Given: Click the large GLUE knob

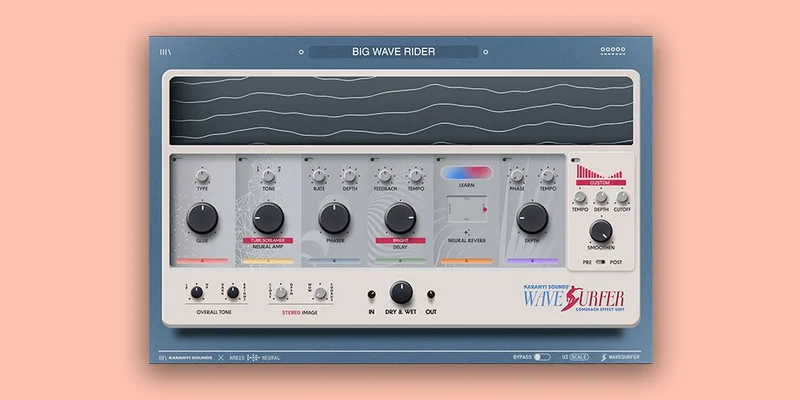Looking at the screenshot, I should 202,218.
